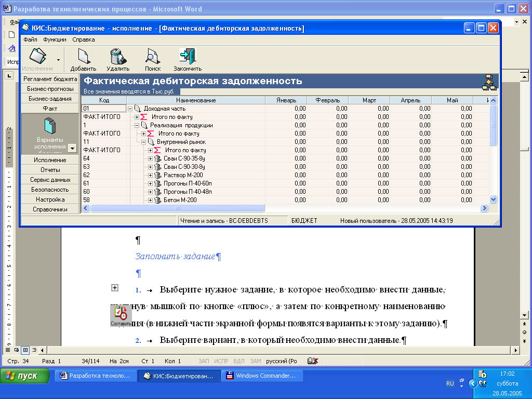Screen dimensions: 532x399
Task: Open the Функции menu
Action: (x=55, y=39)
